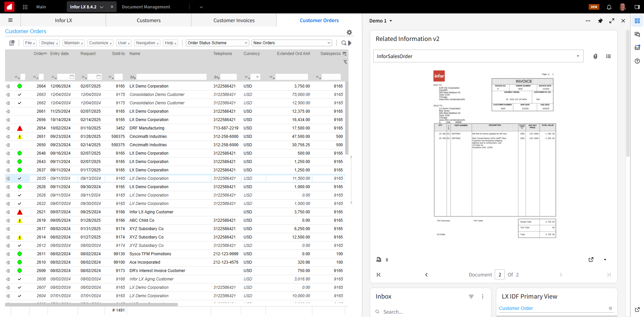Open help question mark on right sidebar
Screen dimensions: 644x317
tap(637, 61)
